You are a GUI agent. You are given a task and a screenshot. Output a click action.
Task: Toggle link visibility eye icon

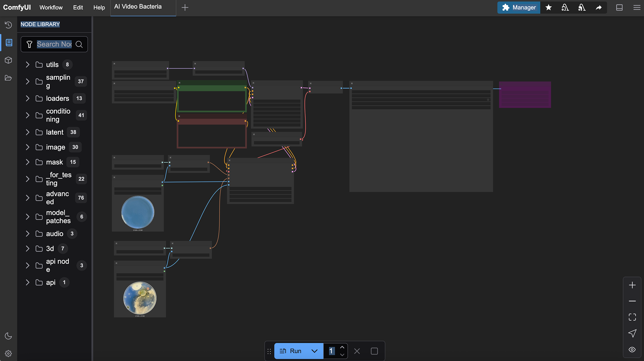pyautogui.click(x=632, y=350)
